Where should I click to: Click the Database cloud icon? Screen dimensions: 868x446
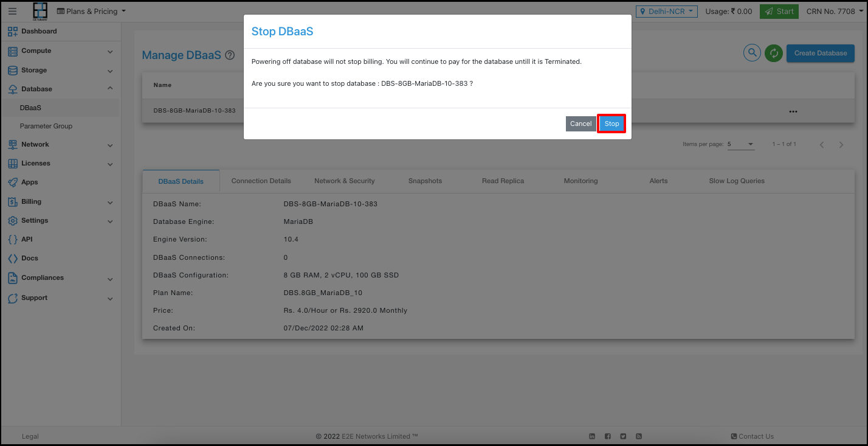click(13, 89)
